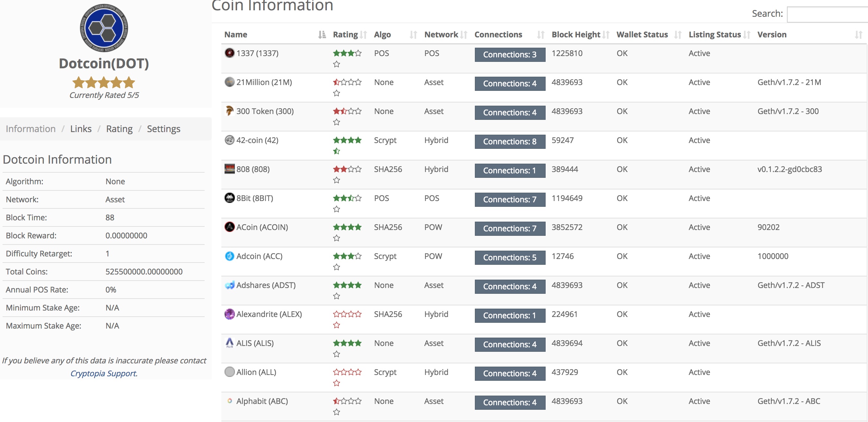Viewport: 868px width, 422px height.
Task: Click the 808 coin icon
Action: pos(229,169)
